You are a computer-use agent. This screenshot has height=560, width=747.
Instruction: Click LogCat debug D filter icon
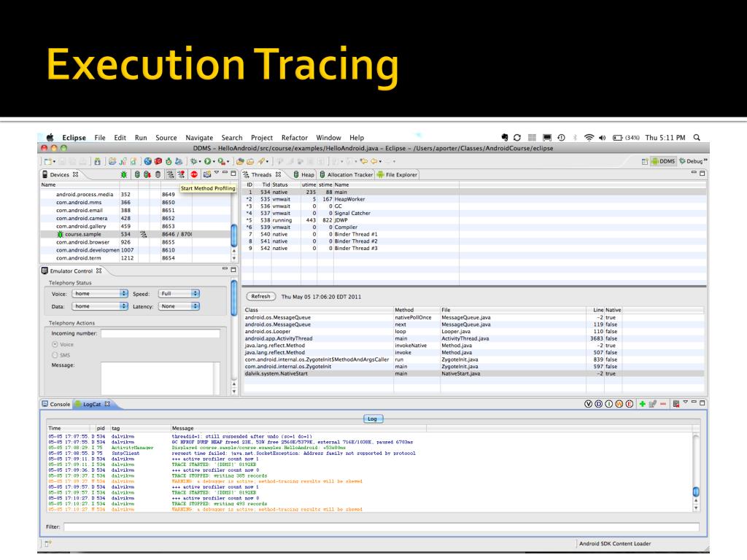click(x=598, y=404)
